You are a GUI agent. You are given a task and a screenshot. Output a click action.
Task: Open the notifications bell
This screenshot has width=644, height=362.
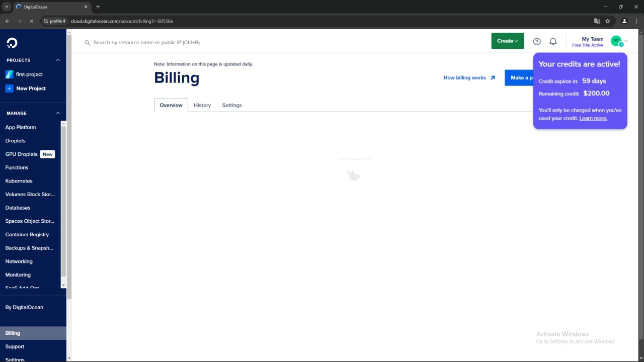click(553, 41)
